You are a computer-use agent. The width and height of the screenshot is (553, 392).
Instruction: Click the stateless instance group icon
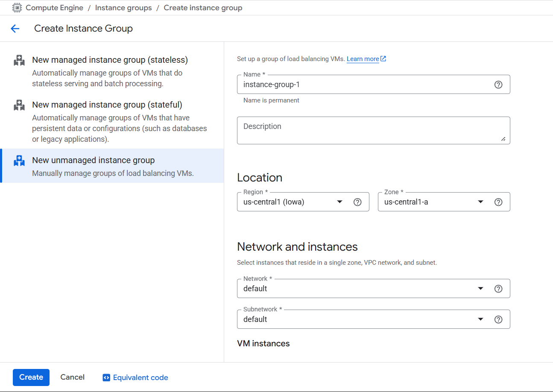[19, 60]
